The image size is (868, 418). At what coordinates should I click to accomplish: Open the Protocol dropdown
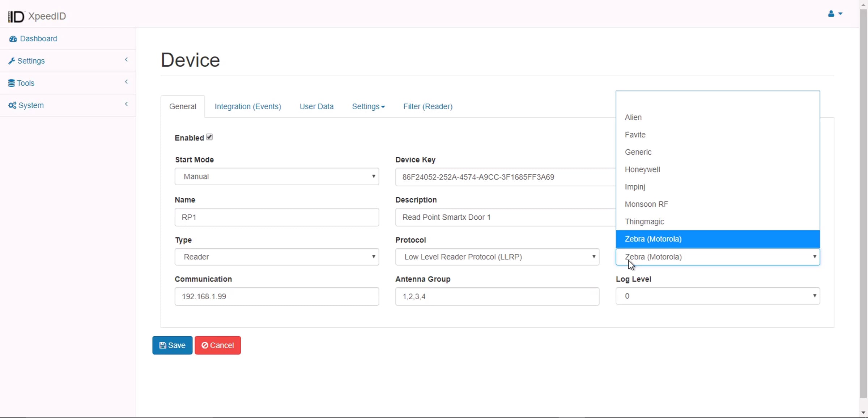click(497, 257)
